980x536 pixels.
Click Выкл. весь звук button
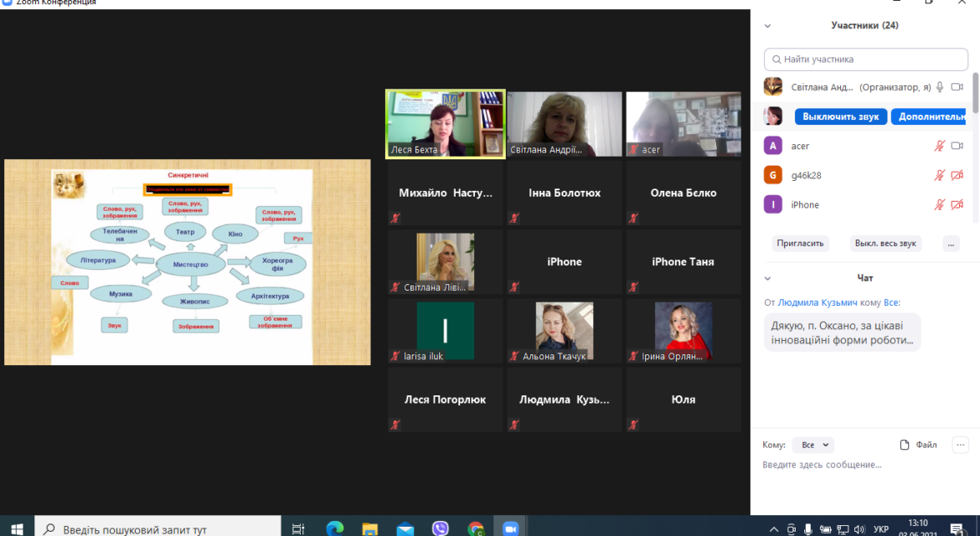[x=885, y=243]
